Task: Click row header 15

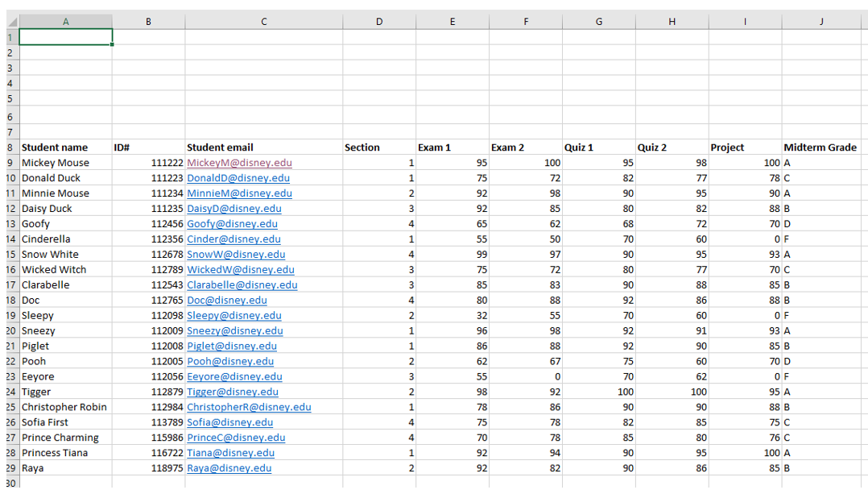Action: point(10,255)
